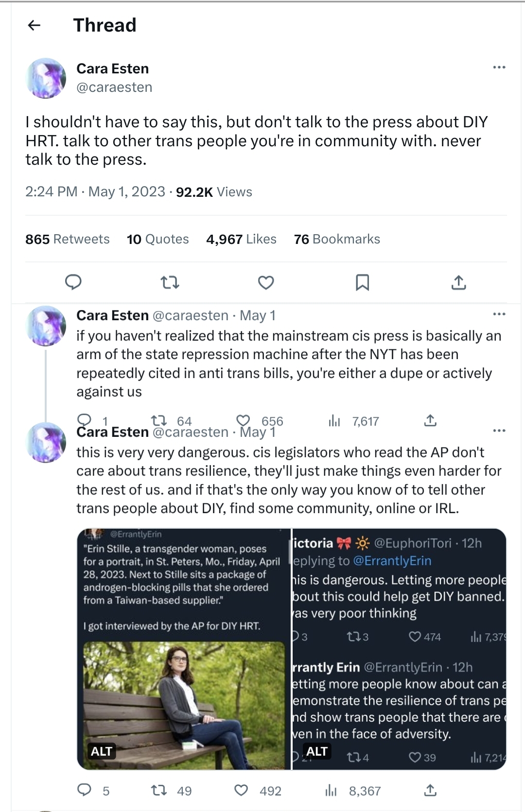
Task: Retweet the main tweet about DIY HRT
Action: point(170,282)
